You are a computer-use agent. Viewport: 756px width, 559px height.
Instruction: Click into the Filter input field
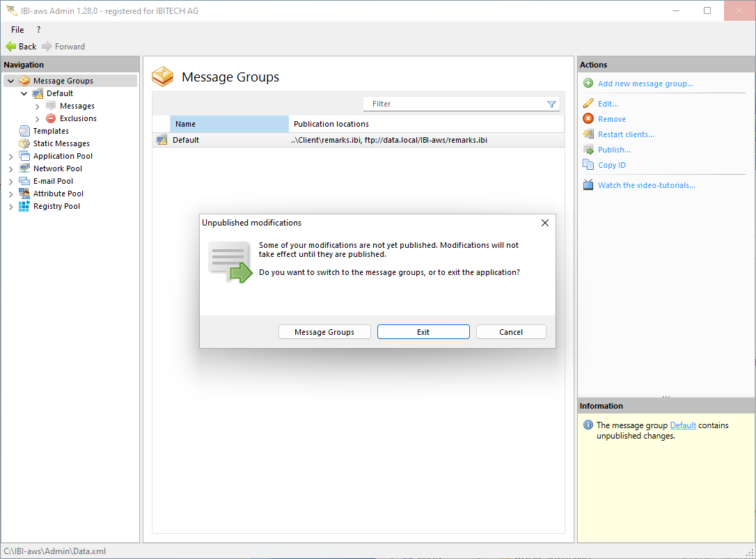(x=452, y=104)
